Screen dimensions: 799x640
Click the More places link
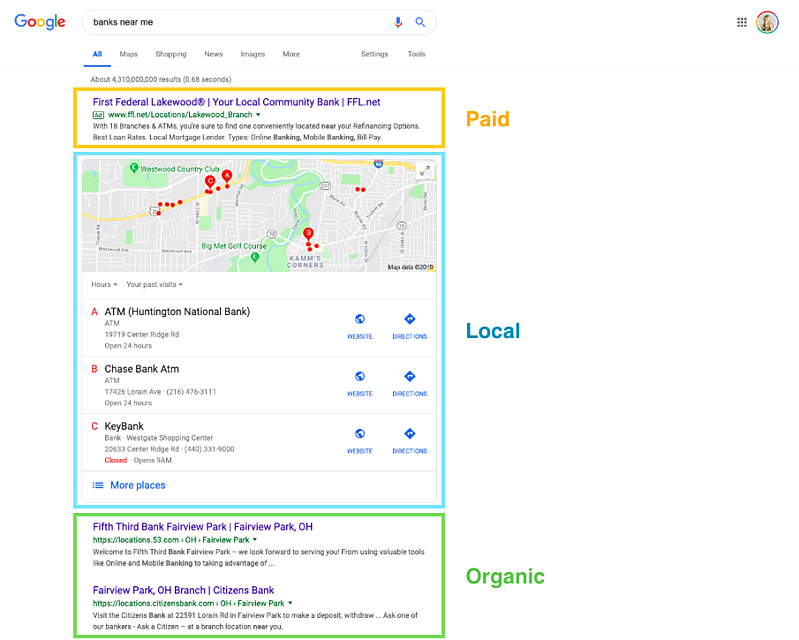[138, 485]
